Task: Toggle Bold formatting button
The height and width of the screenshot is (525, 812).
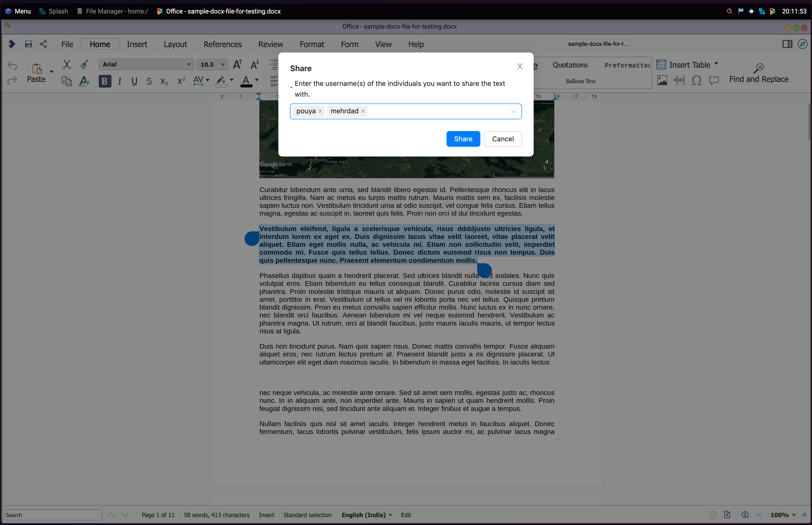Action: click(x=105, y=81)
